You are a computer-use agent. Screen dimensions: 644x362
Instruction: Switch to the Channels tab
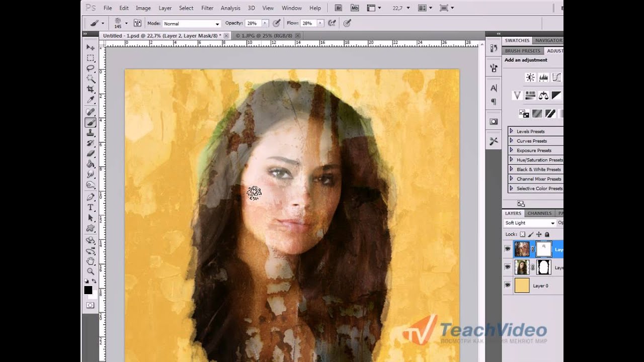pyautogui.click(x=539, y=213)
